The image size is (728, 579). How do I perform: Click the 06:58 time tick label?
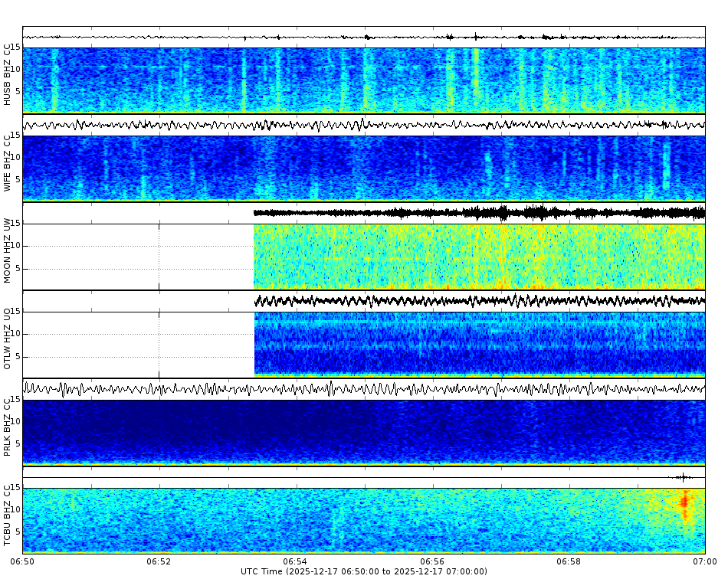(x=567, y=560)
